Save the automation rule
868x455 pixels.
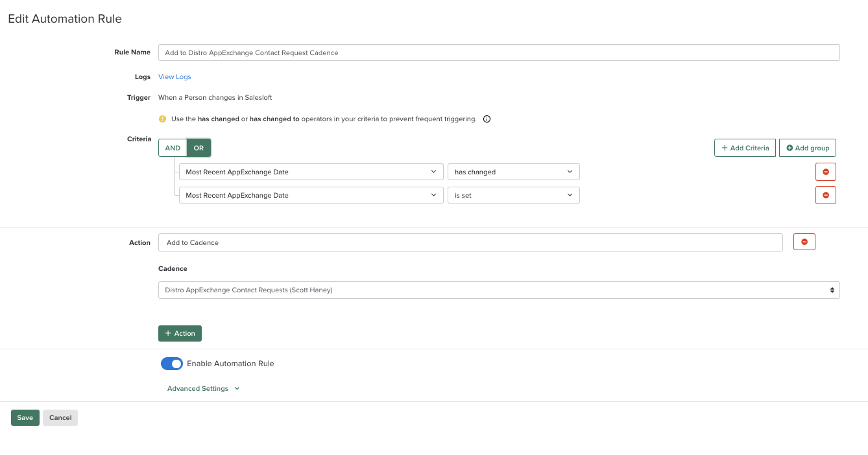tap(25, 418)
